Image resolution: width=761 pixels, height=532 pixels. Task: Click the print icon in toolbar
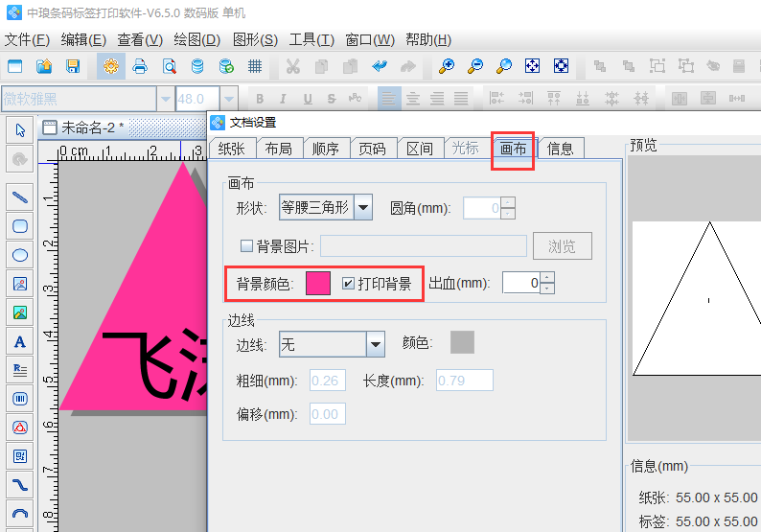[x=140, y=66]
